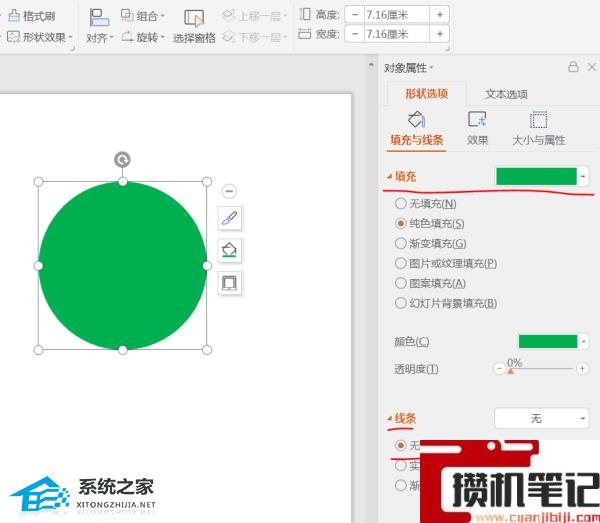Select Pattern Fill (图案填充) radio button
Screen dimensions: 600x523
click(x=400, y=283)
